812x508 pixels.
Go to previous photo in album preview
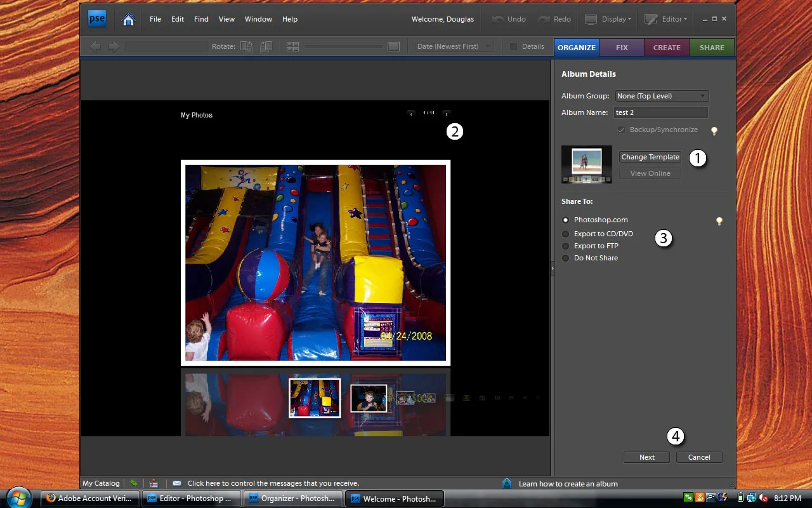[x=411, y=113]
